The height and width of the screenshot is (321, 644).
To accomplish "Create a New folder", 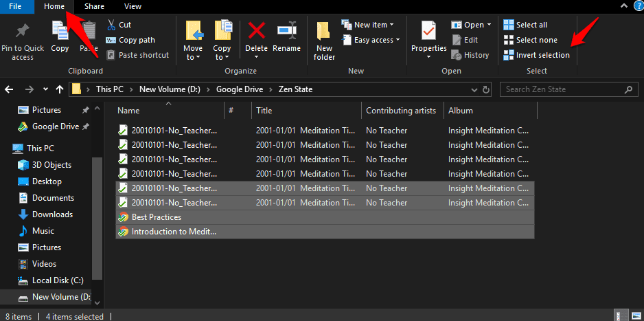I will point(324,41).
